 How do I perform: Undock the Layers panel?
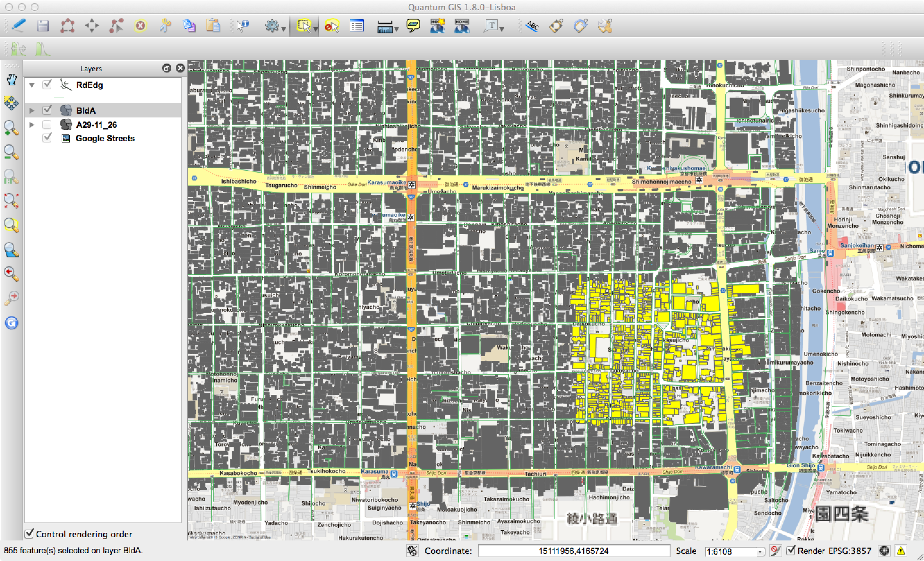click(x=167, y=68)
